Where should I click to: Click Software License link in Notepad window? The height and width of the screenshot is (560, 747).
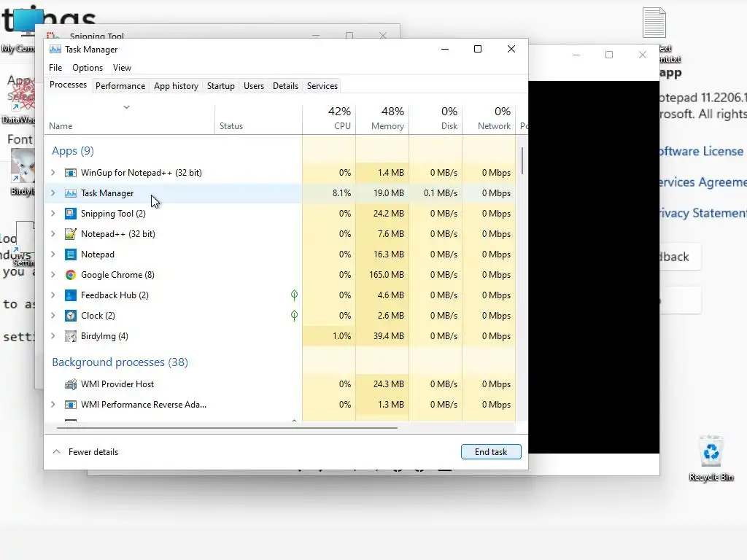[x=701, y=152]
